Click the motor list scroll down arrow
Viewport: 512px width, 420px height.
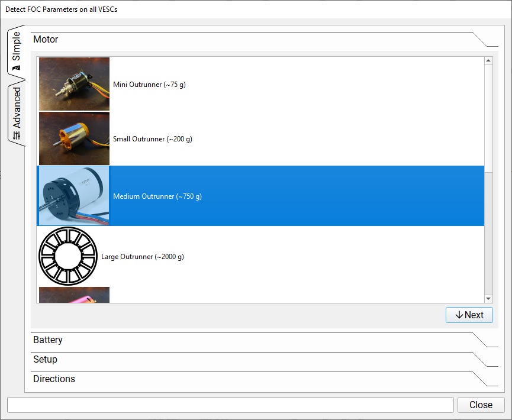tap(488, 299)
